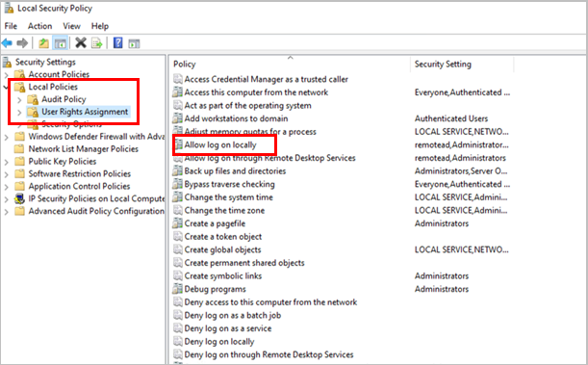Select Software Restriction Policies tree item
This screenshot has height=365, width=588.
point(80,173)
